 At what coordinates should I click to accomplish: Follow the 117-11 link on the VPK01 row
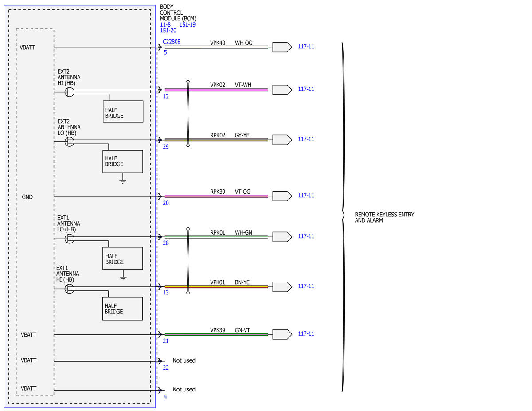pos(306,286)
